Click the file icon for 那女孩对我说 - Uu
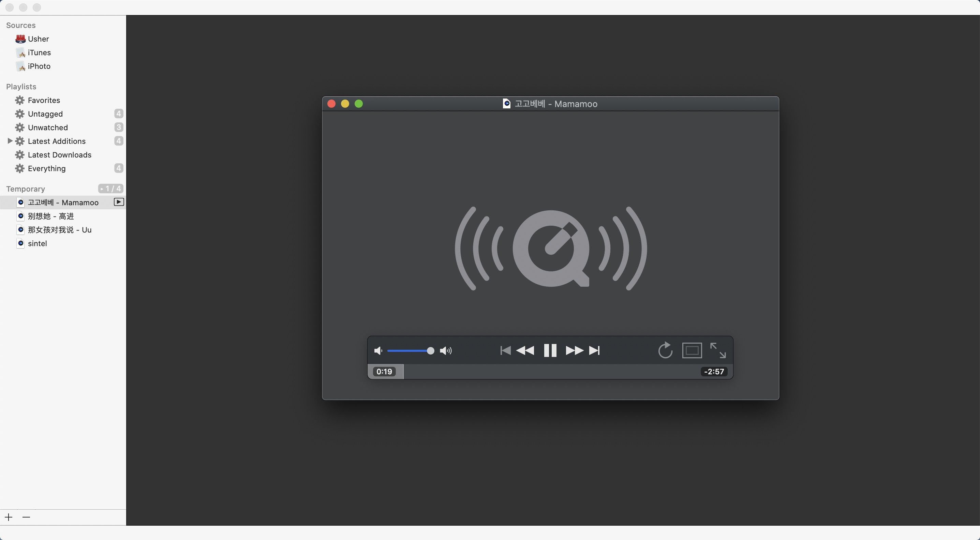980x540 pixels. 21,230
